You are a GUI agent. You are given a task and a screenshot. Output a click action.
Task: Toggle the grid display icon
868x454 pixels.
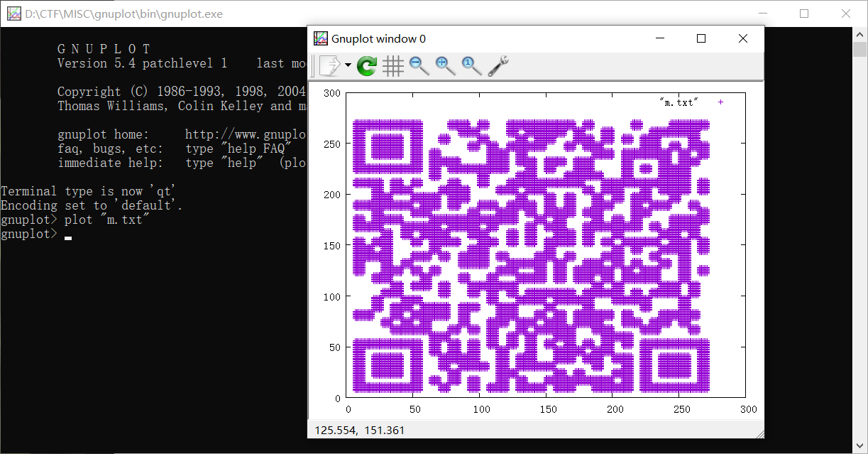[x=392, y=66]
